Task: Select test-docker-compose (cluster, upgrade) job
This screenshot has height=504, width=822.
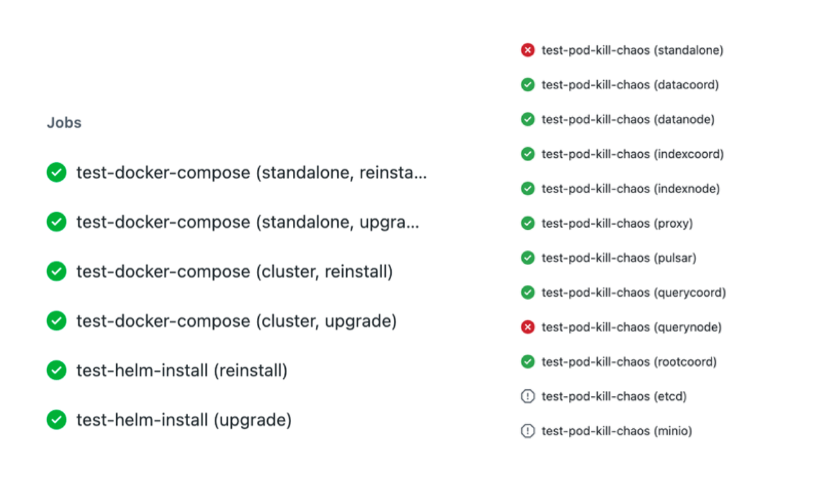Action: click(x=236, y=321)
